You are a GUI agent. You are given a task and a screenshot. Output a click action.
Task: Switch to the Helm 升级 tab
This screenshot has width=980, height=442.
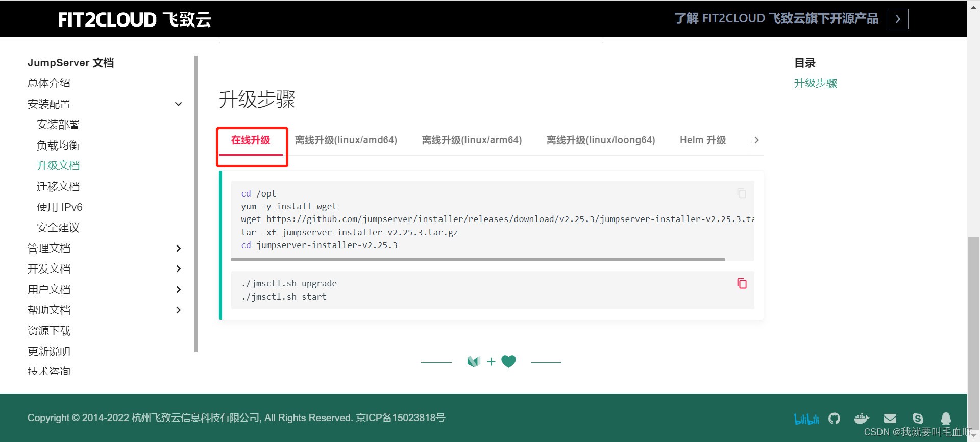coord(703,140)
